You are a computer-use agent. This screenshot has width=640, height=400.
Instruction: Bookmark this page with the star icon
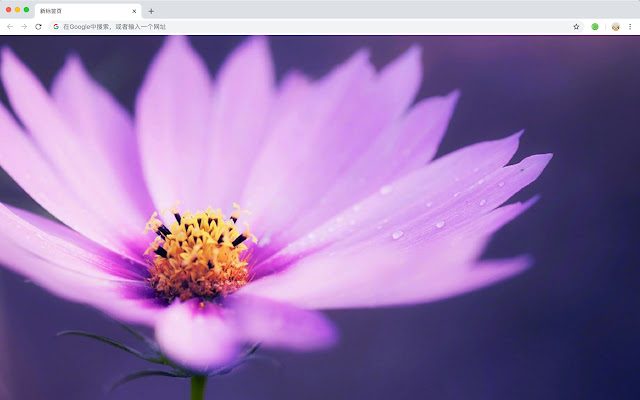tap(576, 27)
